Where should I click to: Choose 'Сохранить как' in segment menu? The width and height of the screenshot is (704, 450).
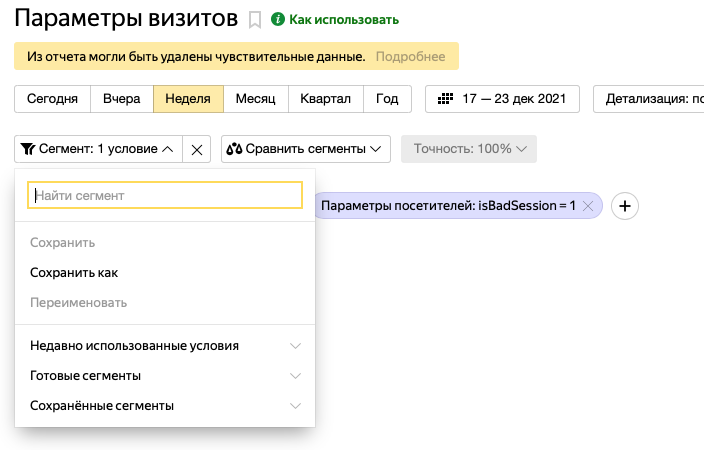tap(75, 272)
